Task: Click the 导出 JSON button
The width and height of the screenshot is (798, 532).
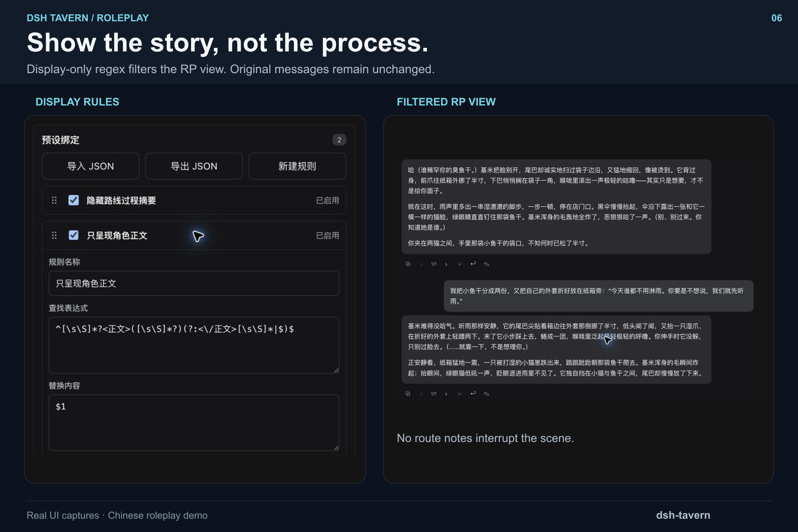Action: 194,166
